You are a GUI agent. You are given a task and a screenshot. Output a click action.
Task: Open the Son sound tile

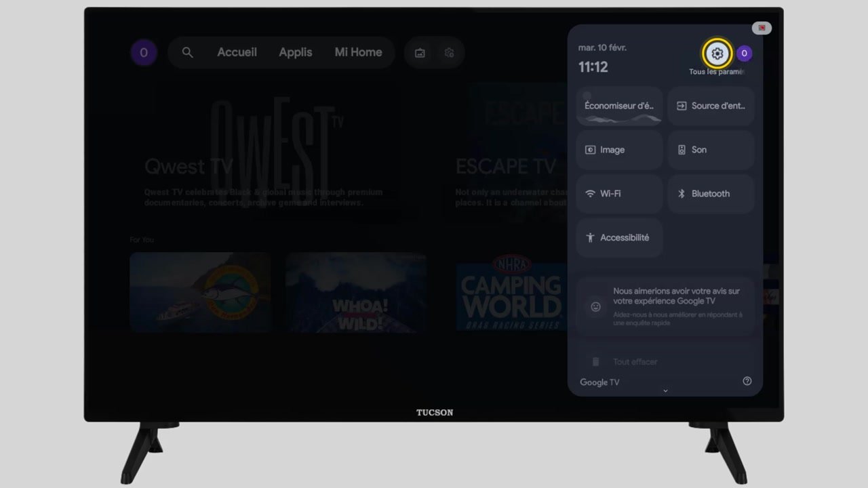click(x=711, y=150)
